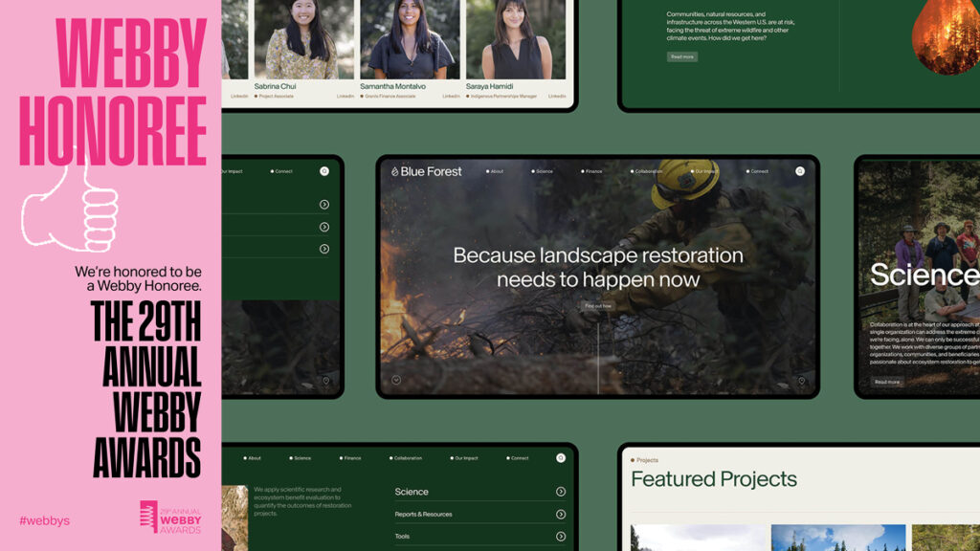Open search icon beside Connect in left-middle mockup

click(x=324, y=171)
